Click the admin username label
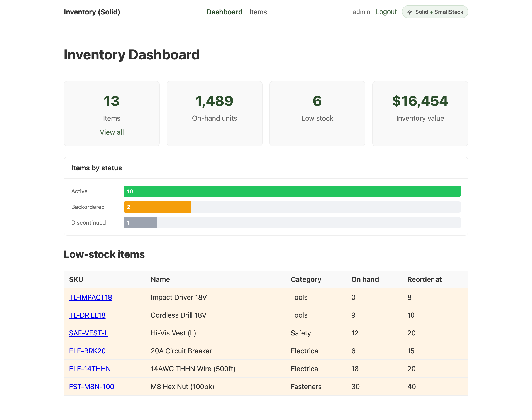 (x=361, y=12)
